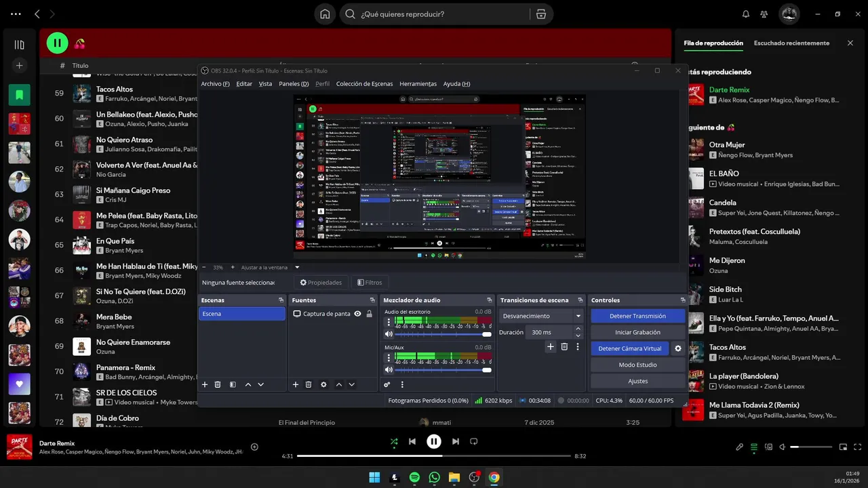Remove selected source in Fuentes panel
The image size is (868, 488).
tap(309, 384)
